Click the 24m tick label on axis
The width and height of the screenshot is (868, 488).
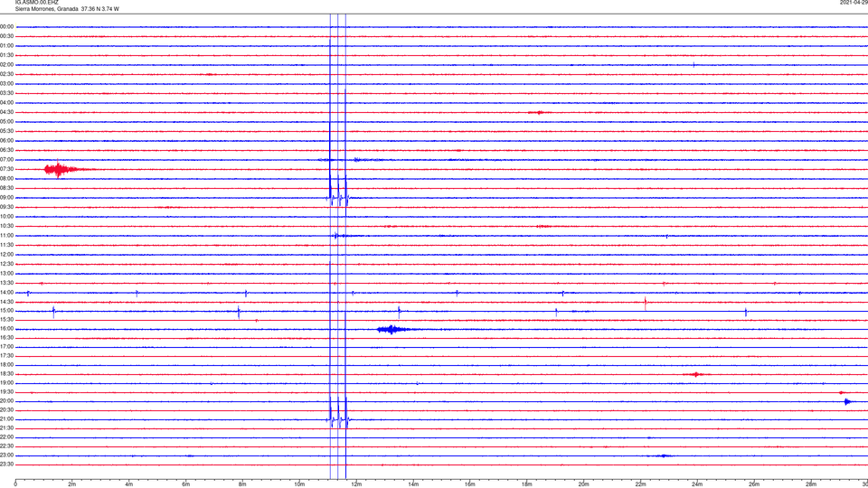point(697,484)
